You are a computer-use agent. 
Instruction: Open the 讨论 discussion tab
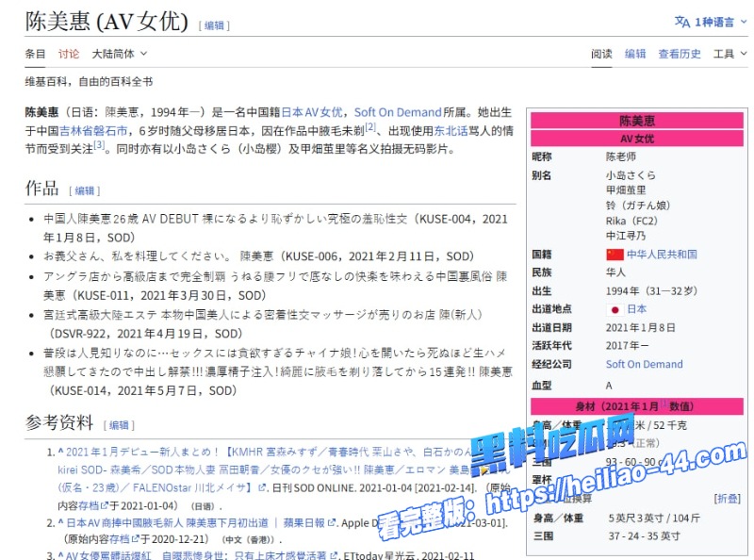click(69, 54)
